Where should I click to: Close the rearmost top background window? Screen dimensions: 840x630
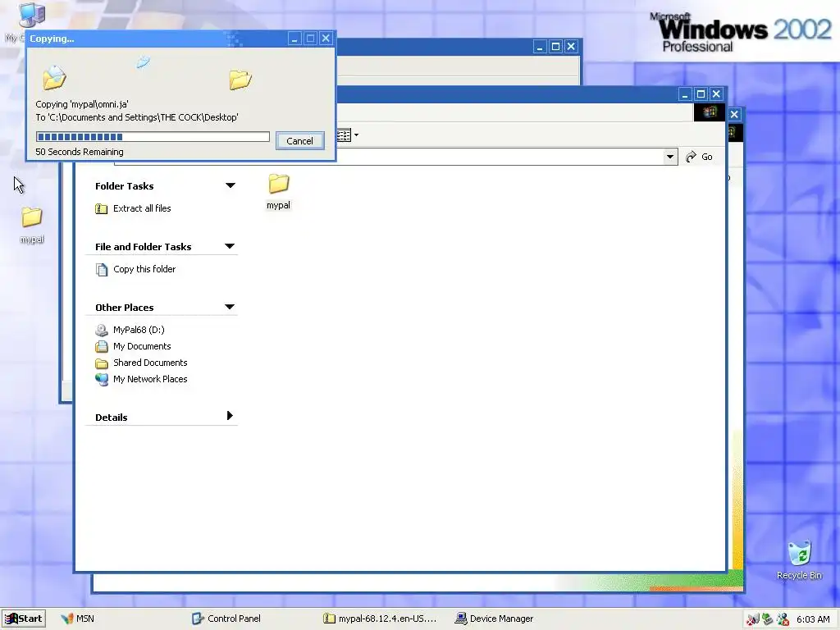[x=572, y=47]
